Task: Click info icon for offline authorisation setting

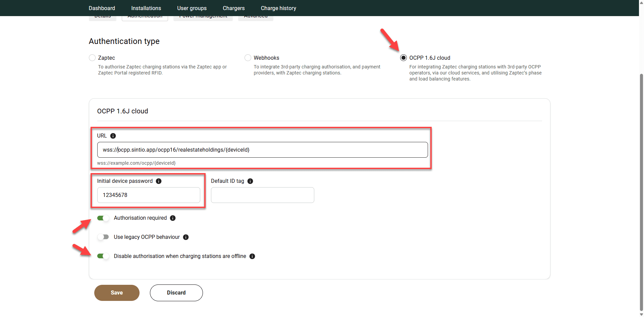Action: (252, 256)
